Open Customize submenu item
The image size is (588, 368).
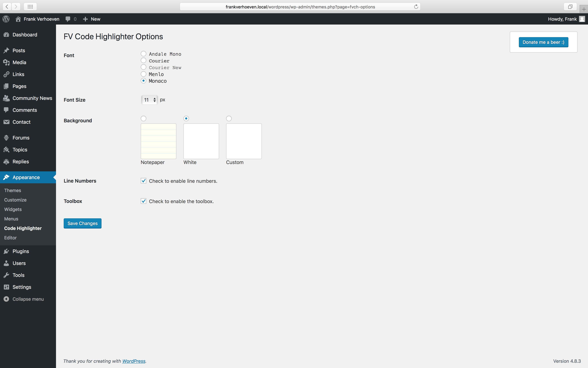click(x=15, y=200)
